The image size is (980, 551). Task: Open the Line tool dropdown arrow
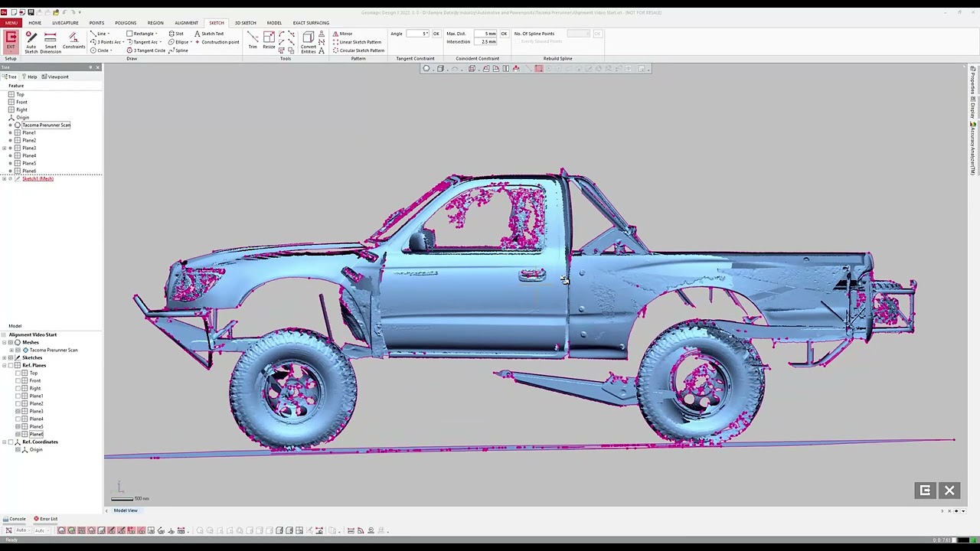[x=109, y=34]
